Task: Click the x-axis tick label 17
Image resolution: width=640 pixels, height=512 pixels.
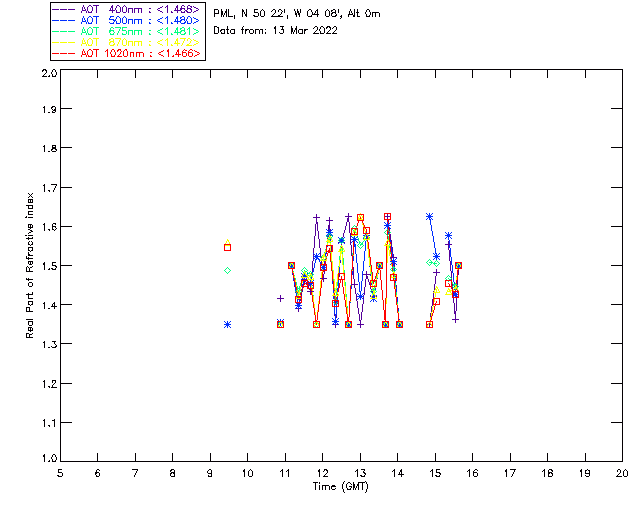Action: pos(510,473)
